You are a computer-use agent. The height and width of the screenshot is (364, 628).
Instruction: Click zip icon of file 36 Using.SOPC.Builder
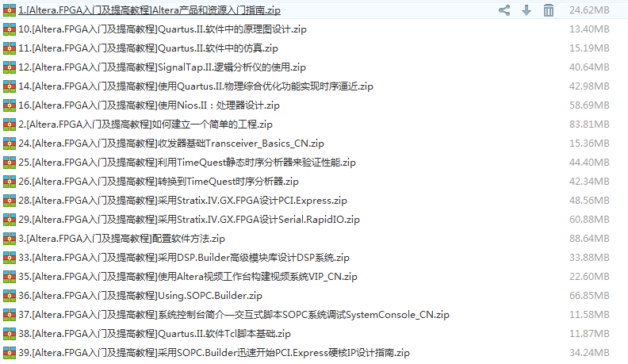coord(10,296)
